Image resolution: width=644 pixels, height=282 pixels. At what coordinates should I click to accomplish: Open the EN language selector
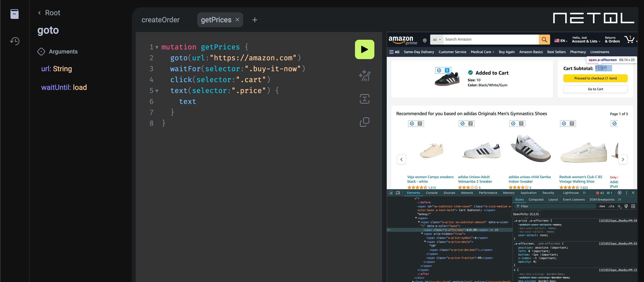(x=561, y=40)
